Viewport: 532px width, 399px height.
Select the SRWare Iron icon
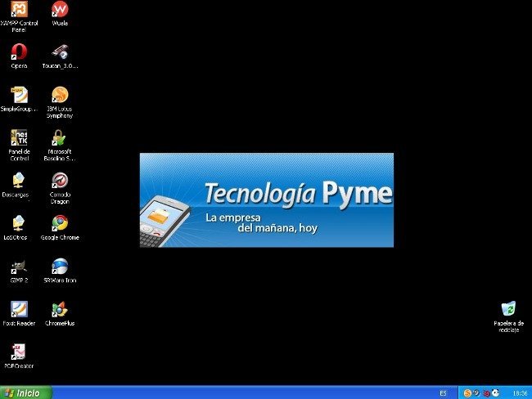click(x=60, y=267)
